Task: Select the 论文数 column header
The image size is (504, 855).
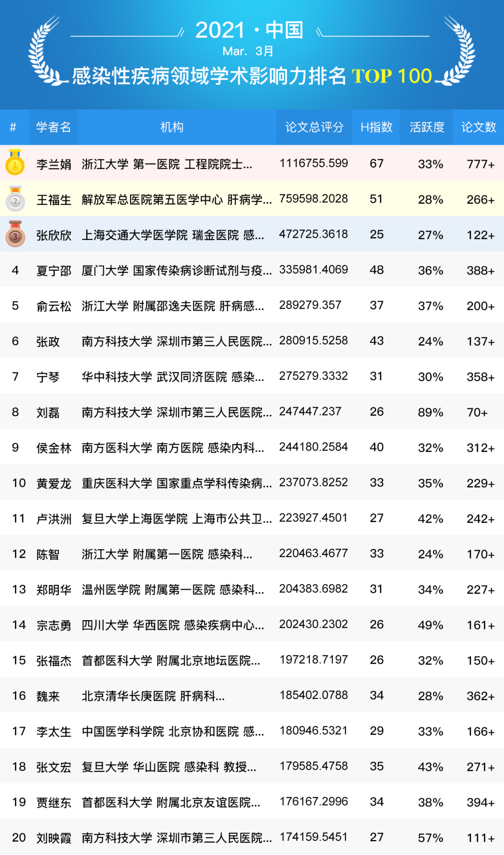Action: pyautogui.click(x=478, y=127)
